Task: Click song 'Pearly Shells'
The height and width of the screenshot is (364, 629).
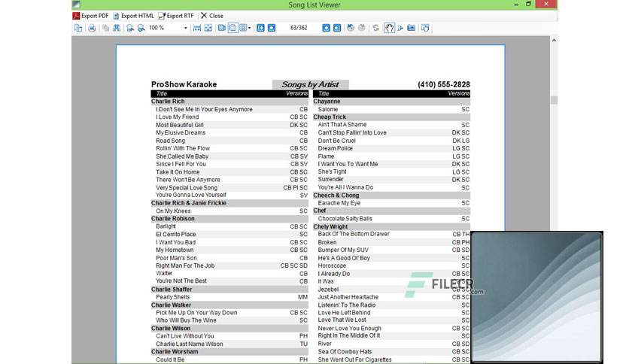Action: (x=172, y=297)
